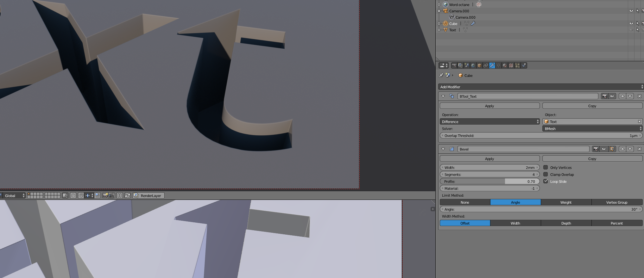Viewport: 644px width, 278px height.
Task: Select None as bevel limit method
Action: [465, 202]
